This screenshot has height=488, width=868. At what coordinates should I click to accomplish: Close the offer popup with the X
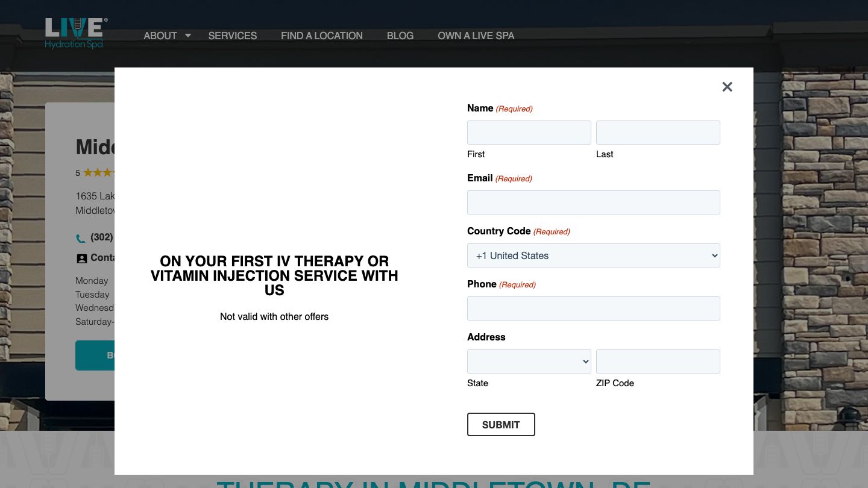(x=727, y=87)
